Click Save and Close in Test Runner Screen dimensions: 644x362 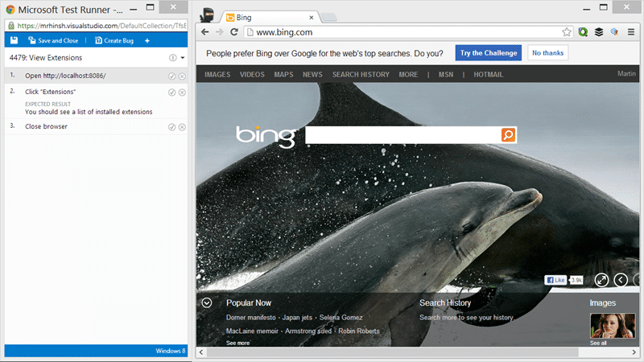coord(53,40)
